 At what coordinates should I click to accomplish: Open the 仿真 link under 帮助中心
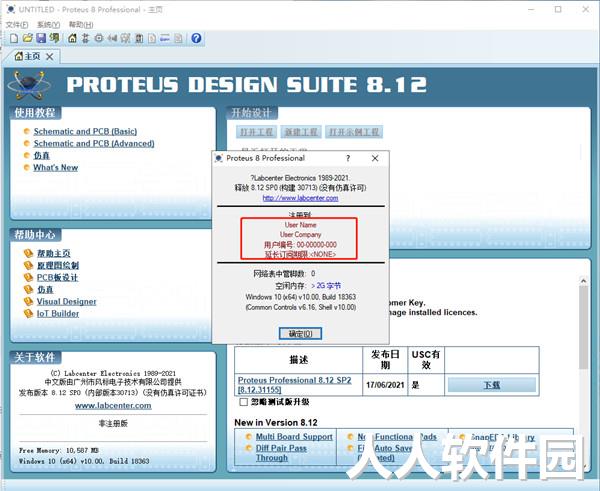(45, 289)
